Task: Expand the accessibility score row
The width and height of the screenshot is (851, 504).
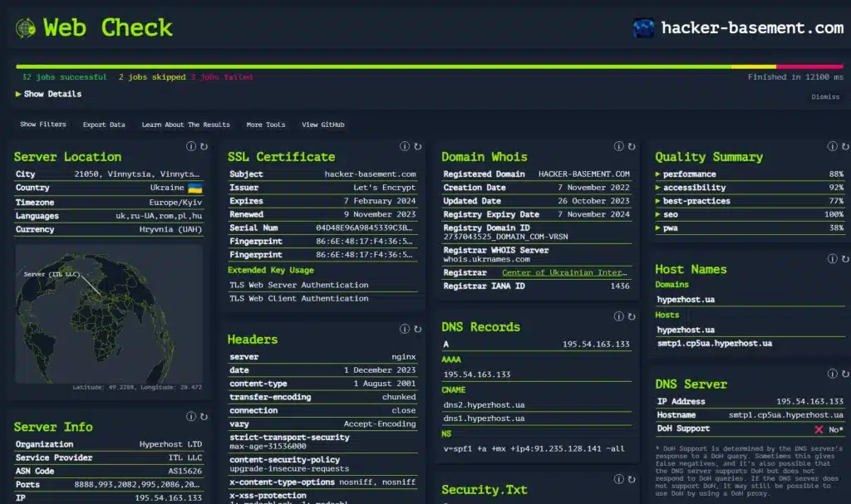Action: click(749, 187)
